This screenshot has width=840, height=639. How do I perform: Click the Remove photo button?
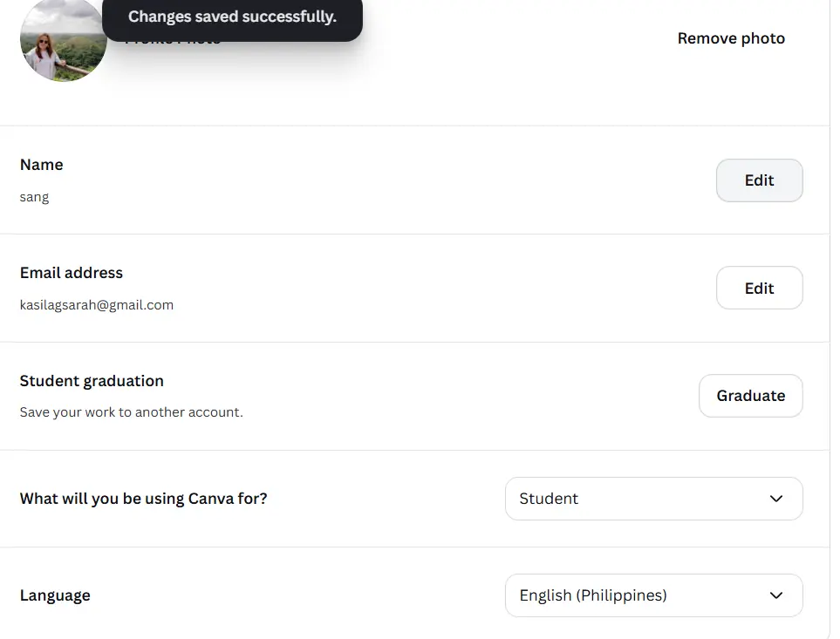731,38
